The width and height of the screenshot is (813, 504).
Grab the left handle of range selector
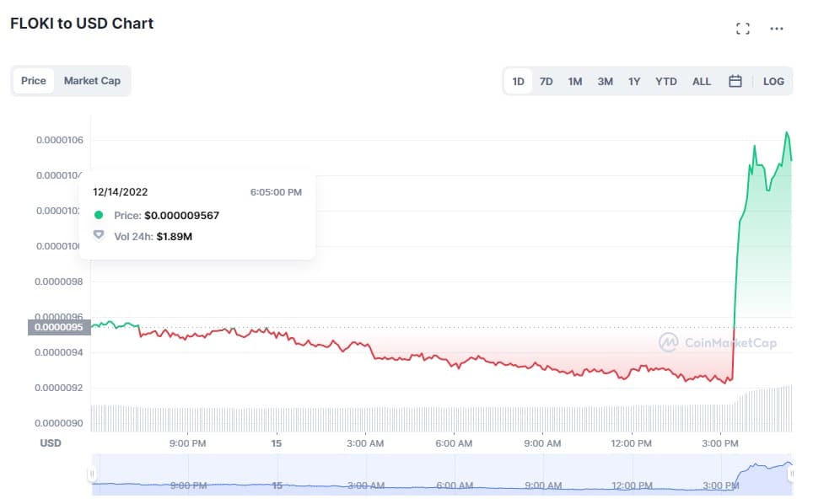point(92,474)
